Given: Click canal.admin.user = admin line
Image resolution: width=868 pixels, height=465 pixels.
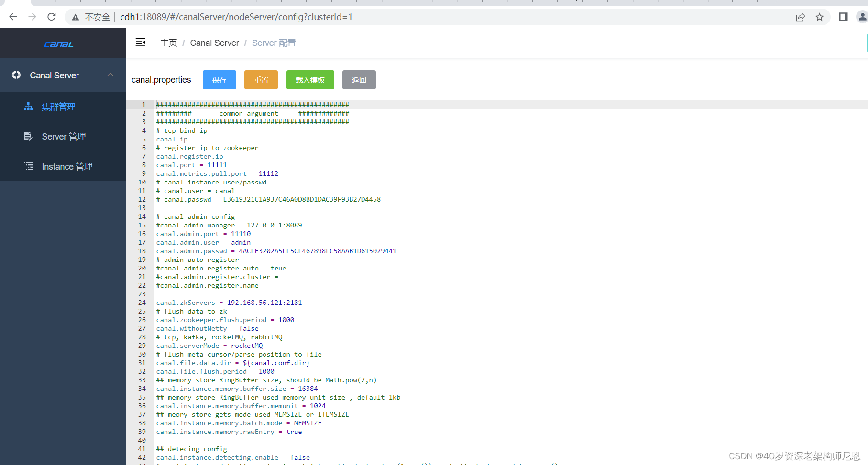Looking at the screenshot, I should coord(203,242).
